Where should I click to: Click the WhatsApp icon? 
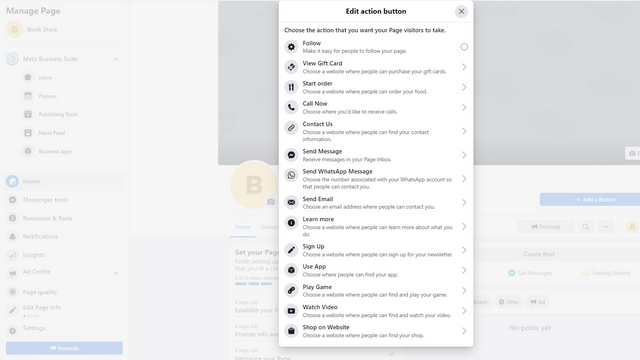[x=291, y=175]
